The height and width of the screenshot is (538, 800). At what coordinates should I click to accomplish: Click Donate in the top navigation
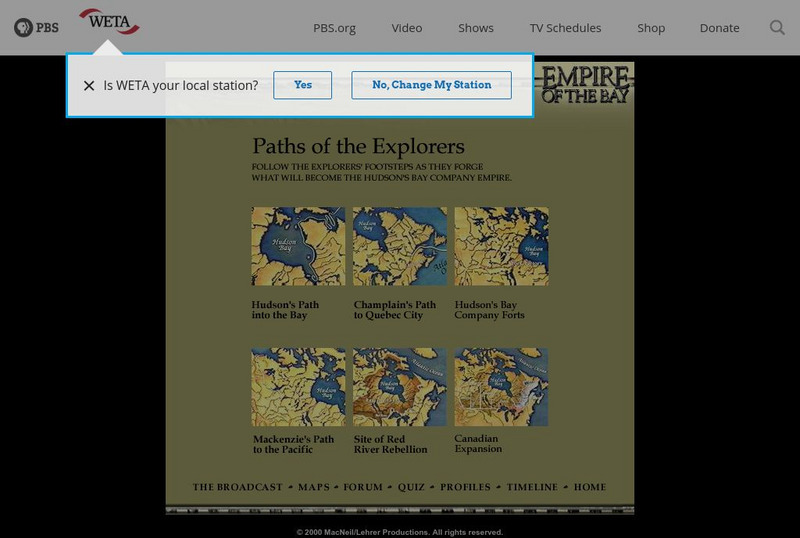point(719,28)
